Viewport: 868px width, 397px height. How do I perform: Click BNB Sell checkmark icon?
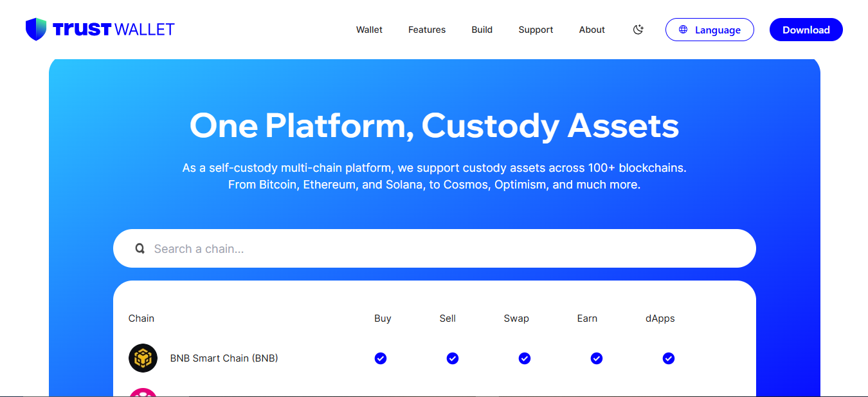(x=453, y=358)
